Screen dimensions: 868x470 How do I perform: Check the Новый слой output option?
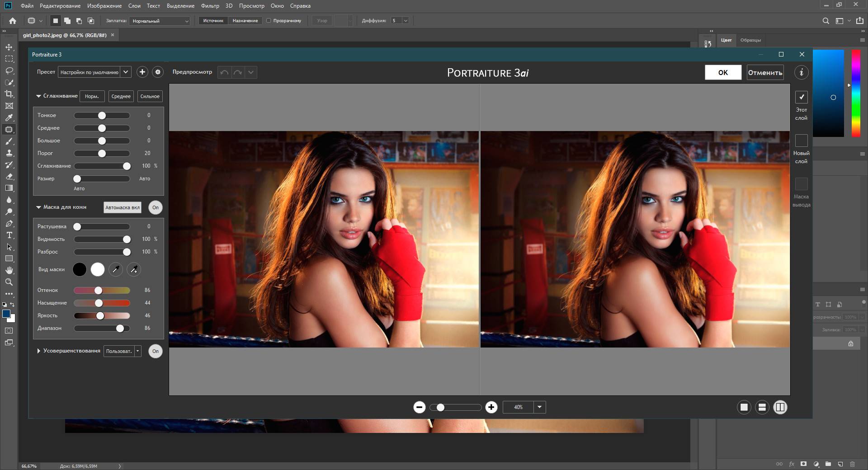[x=802, y=141]
